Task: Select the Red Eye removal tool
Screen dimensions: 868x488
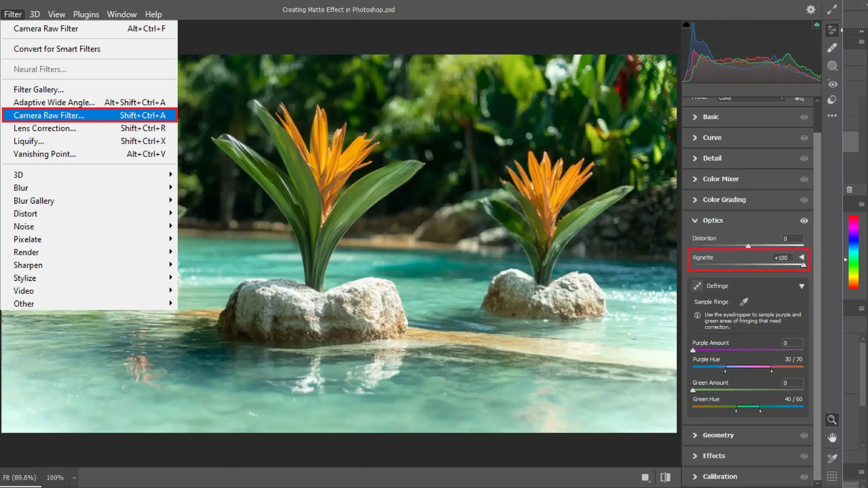Action: 832,83
